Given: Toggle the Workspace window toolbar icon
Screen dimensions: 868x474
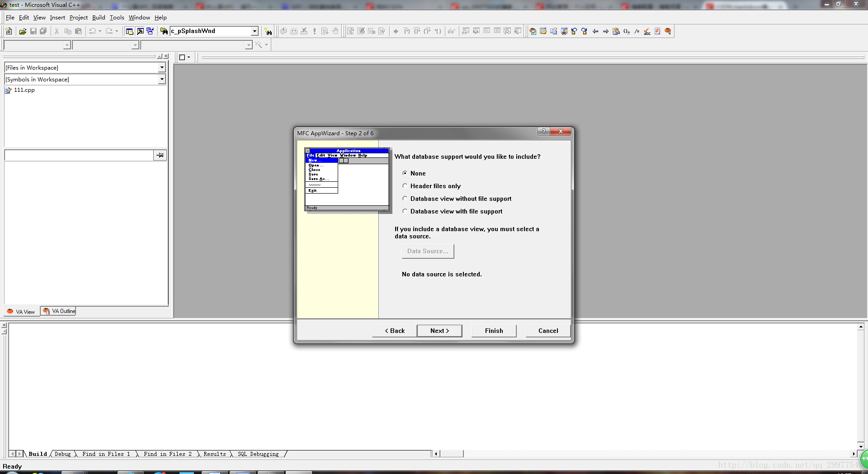Looking at the screenshot, I should (130, 31).
